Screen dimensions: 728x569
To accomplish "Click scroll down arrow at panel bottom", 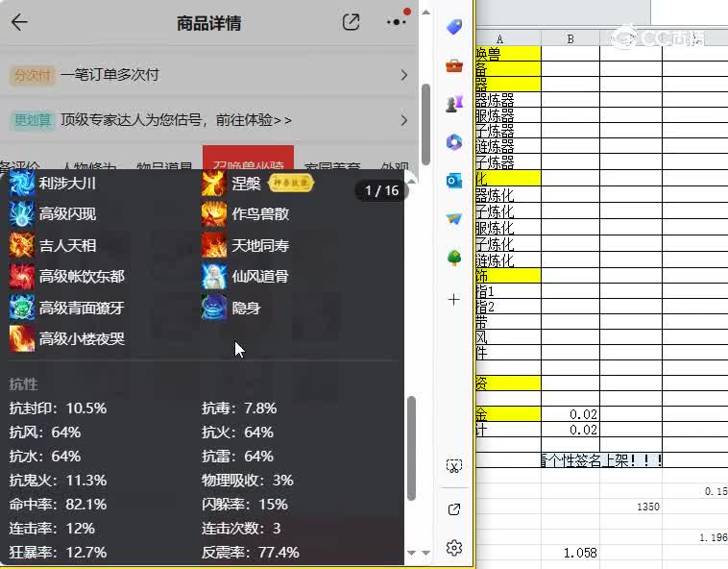I will point(411,553).
